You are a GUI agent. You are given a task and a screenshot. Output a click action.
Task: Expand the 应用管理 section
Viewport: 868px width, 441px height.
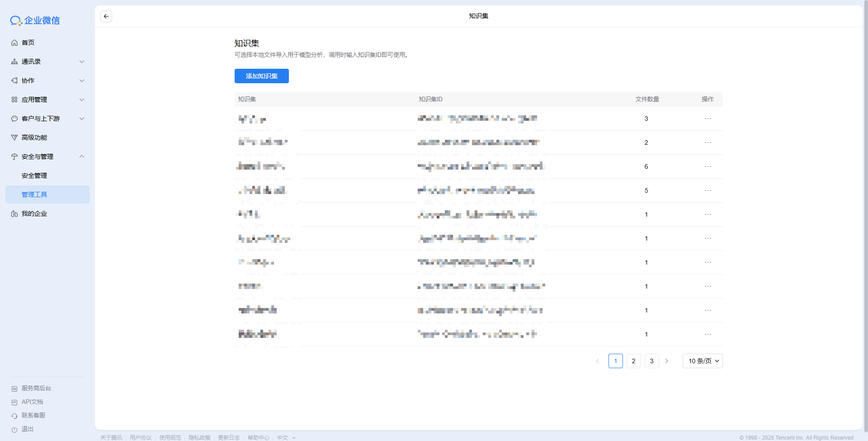click(82, 100)
